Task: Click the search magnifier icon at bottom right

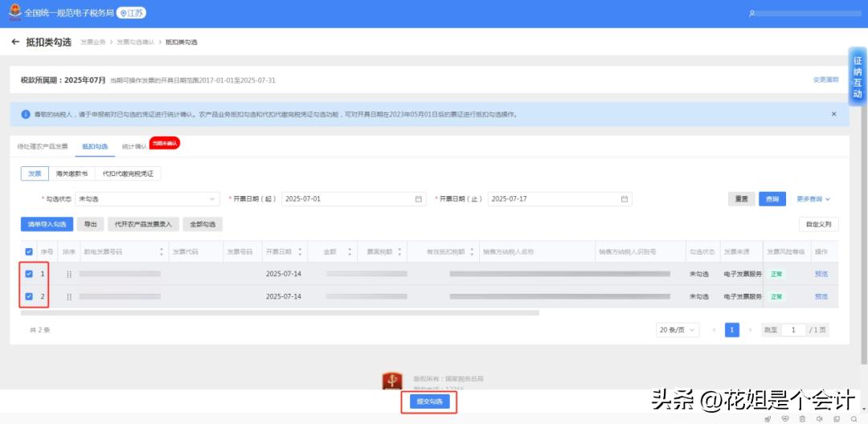Action: [854, 419]
